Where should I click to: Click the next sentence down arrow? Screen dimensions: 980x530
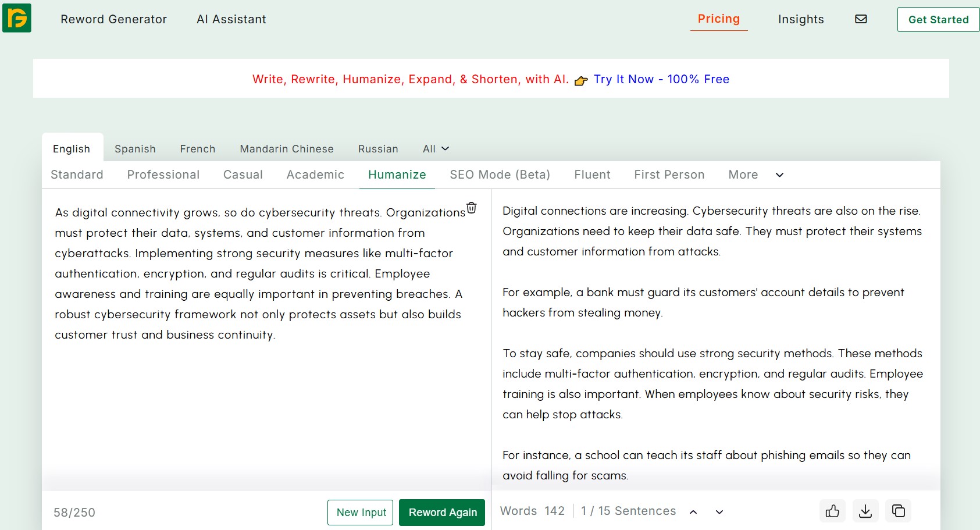pyautogui.click(x=719, y=512)
